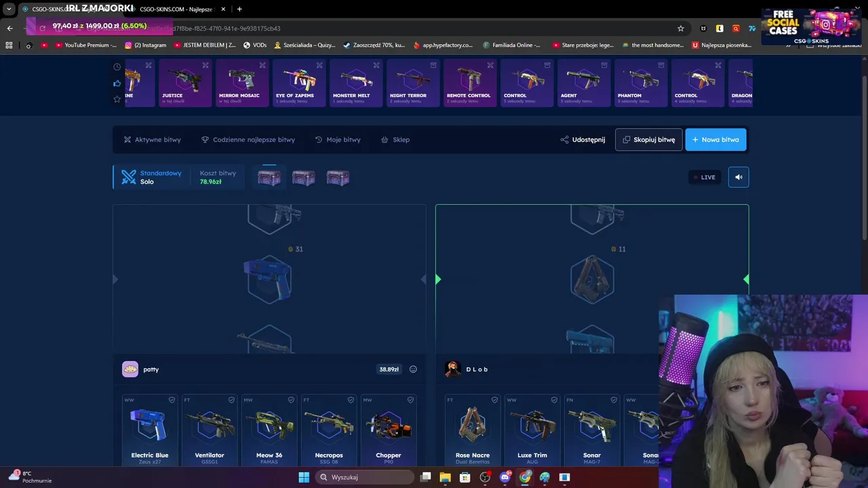Viewport: 868px width, 488px height.
Task: Open the Eye of Zapems drop card
Action: coord(299,83)
